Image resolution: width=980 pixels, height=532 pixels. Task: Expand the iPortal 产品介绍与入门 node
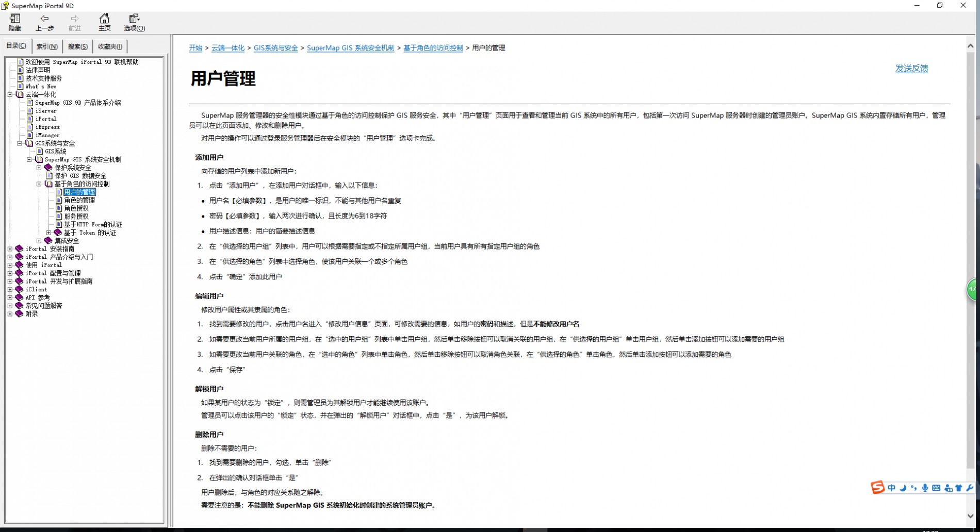[10, 257]
